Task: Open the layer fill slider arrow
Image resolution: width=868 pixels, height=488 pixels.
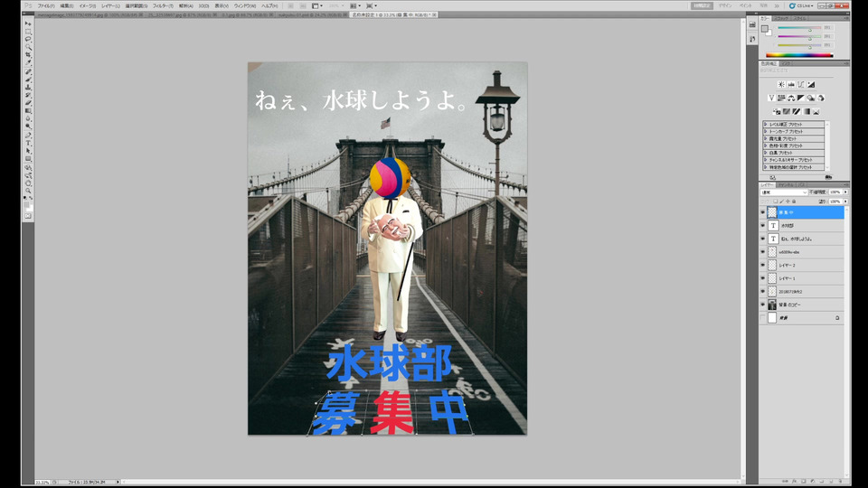Action: click(x=846, y=202)
